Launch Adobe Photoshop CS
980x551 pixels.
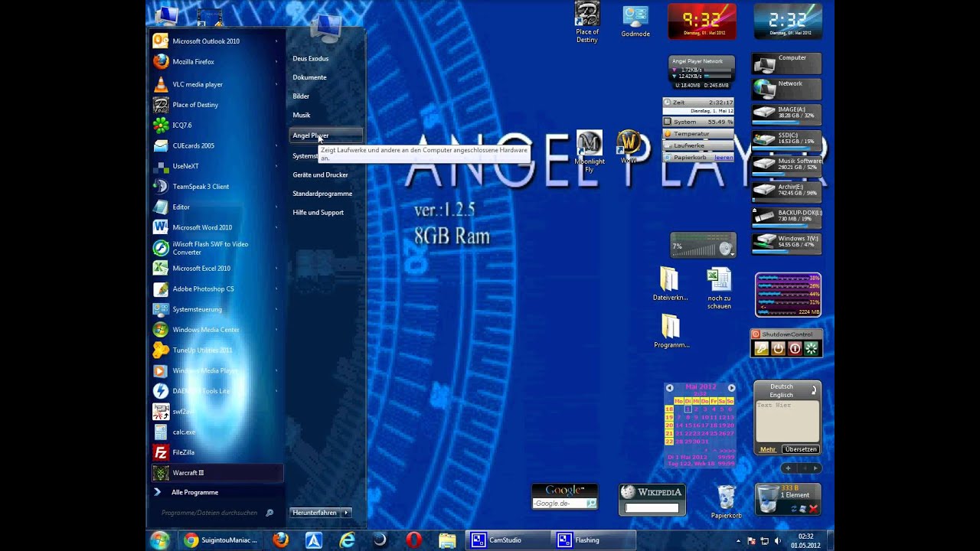click(x=217, y=289)
